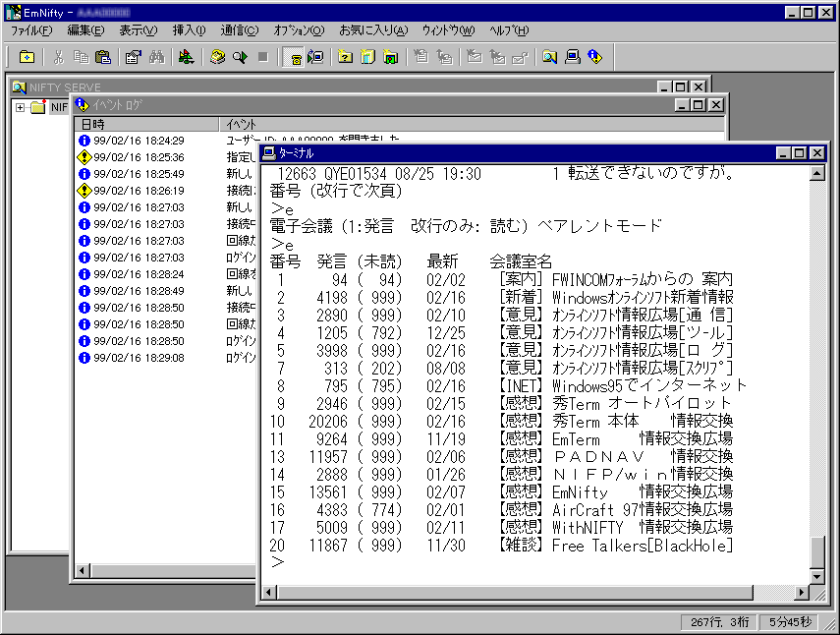Select the NIF folder in the tree

58,107
